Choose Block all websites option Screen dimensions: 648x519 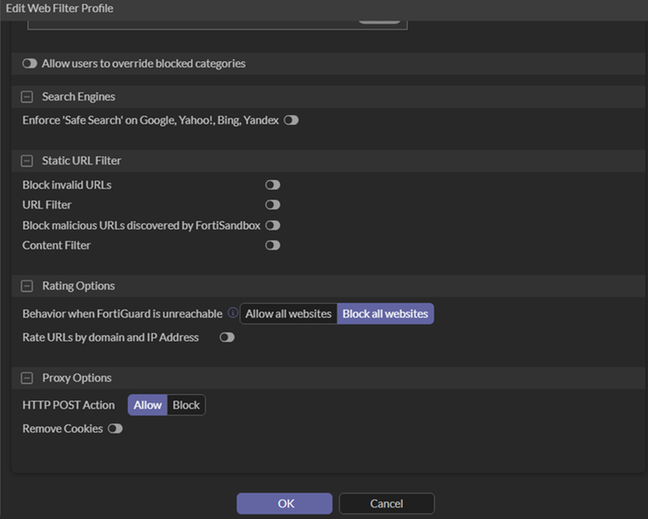385,314
